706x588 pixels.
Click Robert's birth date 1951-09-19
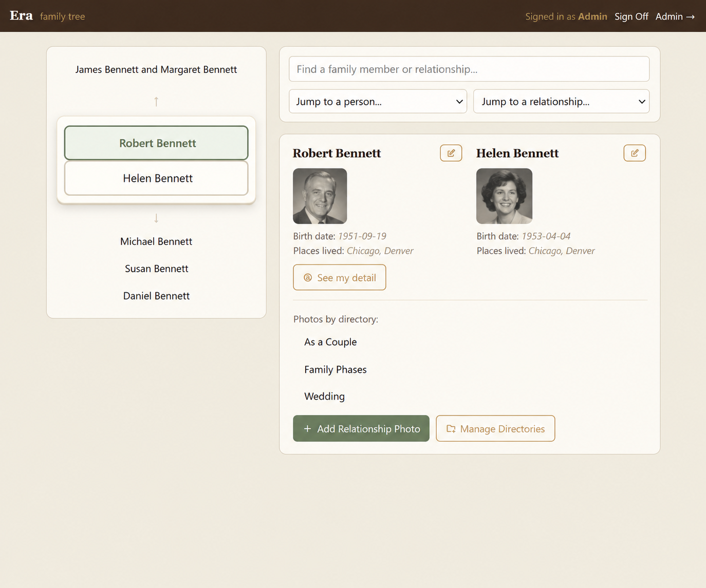[362, 236]
